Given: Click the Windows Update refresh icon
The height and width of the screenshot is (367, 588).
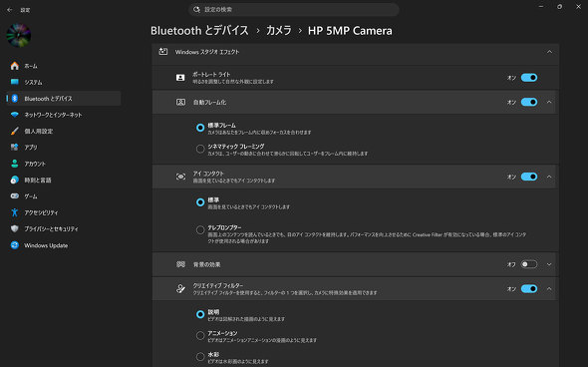Looking at the screenshot, I should click(x=15, y=245).
